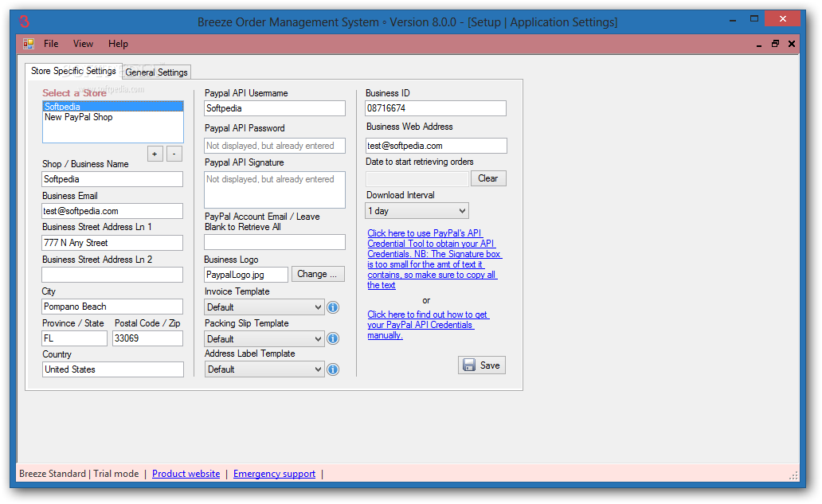Open the Help menu

click(x=118, y=44)
